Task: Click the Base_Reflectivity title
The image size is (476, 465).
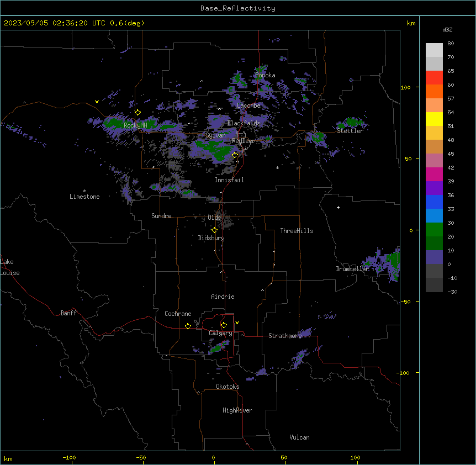Action: 238,8
